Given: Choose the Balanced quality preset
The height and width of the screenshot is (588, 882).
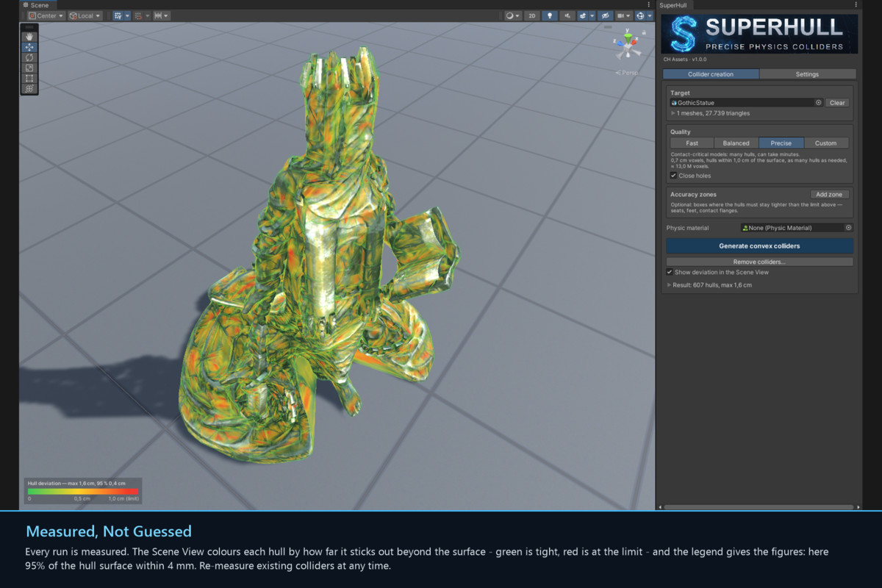Looking at the screenshot, I should (x=736, y=143).
